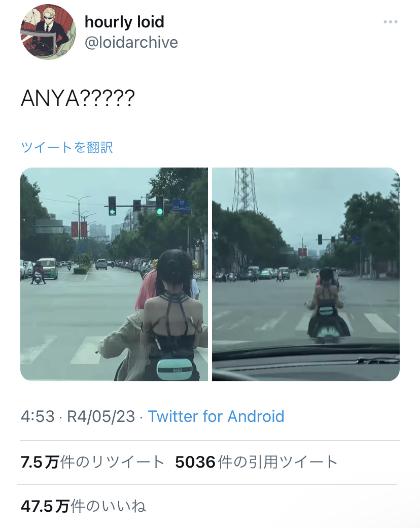
Task: Click the Twitter for Android source link
Action: pyautogui.click(x=216, y=416)
